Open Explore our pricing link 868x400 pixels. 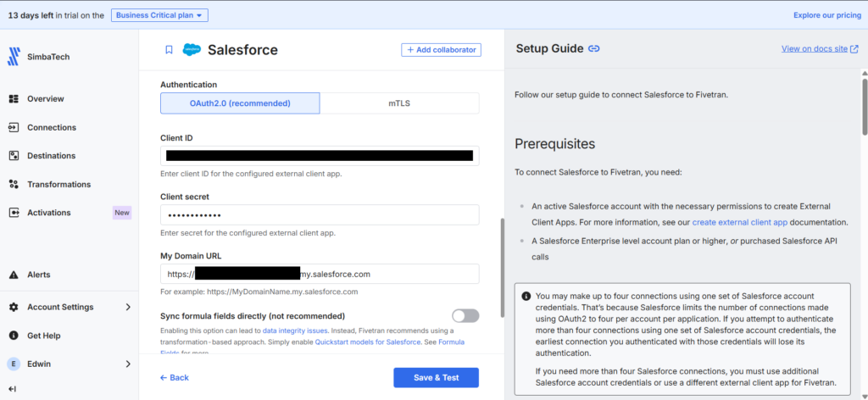[827, 15]
